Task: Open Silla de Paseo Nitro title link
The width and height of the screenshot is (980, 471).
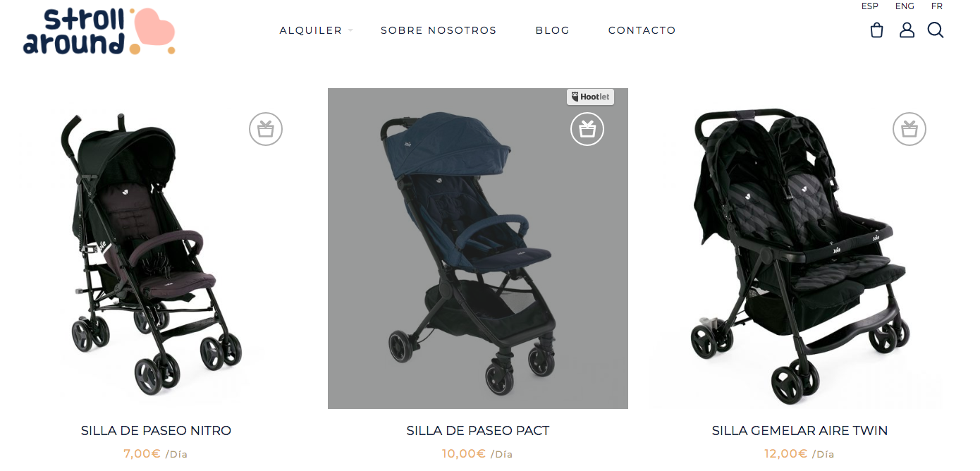Action: point(156,431)
